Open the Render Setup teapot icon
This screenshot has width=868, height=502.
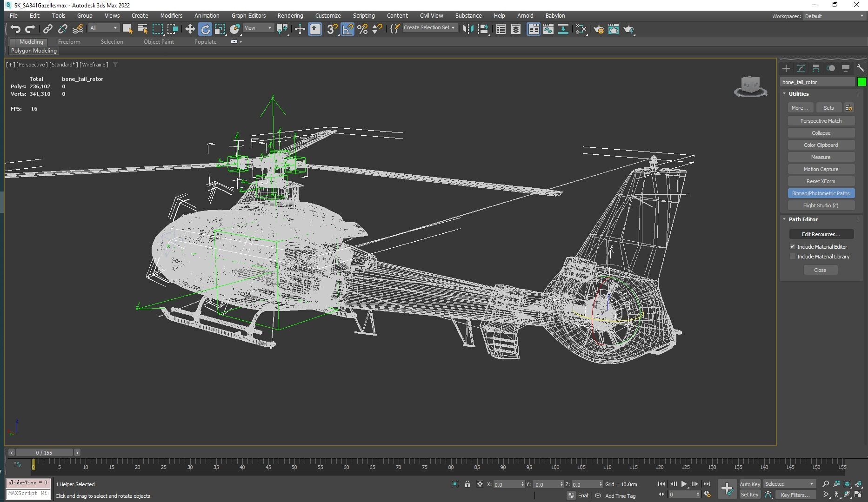click(x=599, y=29)
